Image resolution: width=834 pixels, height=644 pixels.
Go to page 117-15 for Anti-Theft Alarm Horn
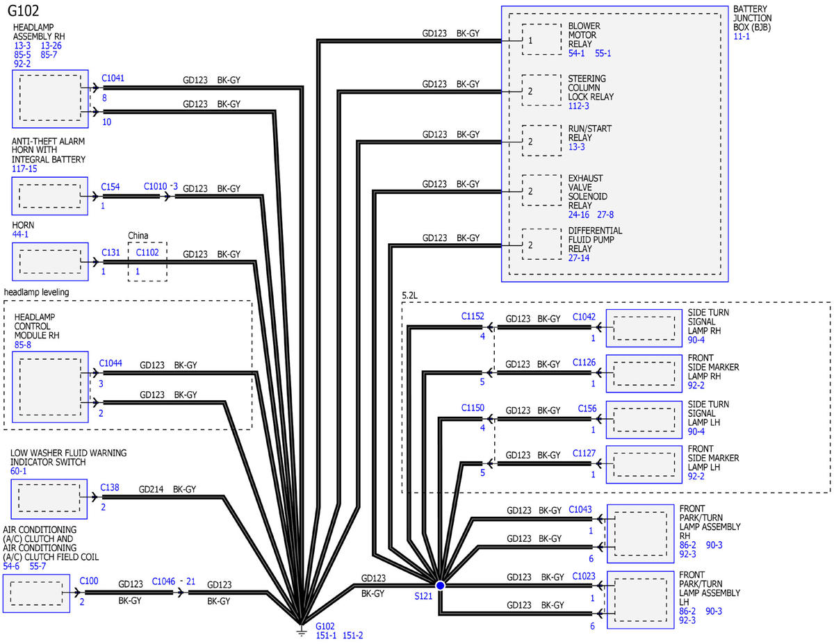tap(24, 169)
